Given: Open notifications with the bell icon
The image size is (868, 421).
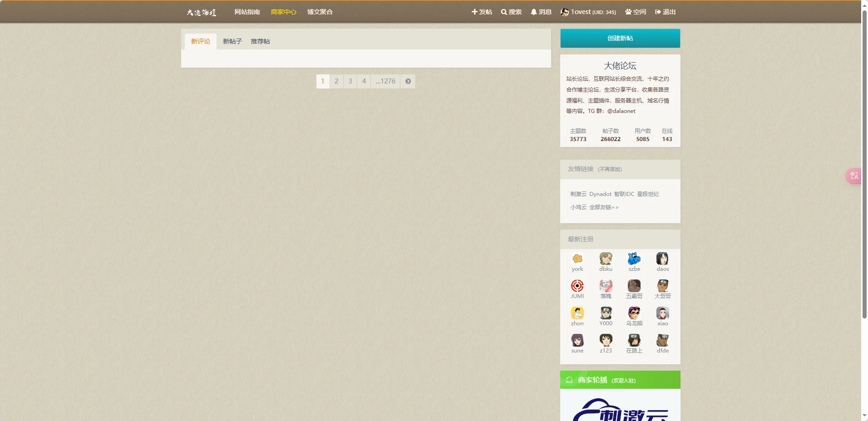Looking at the screenshot, I should click(x=533, y=12).
